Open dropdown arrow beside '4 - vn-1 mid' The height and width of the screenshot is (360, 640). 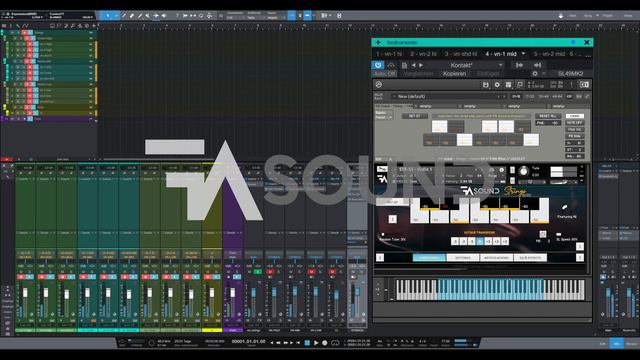(x=523, y=54)
